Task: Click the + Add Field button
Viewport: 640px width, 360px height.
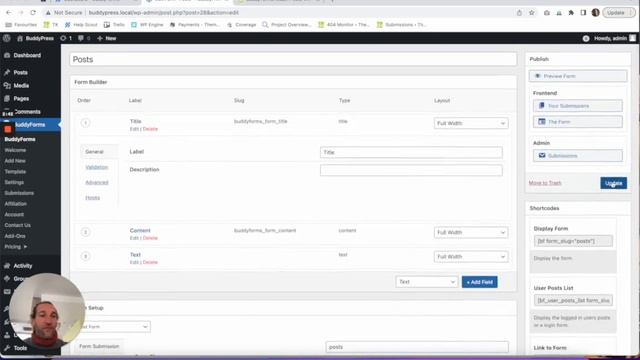Action: click(x=480, y=282)
